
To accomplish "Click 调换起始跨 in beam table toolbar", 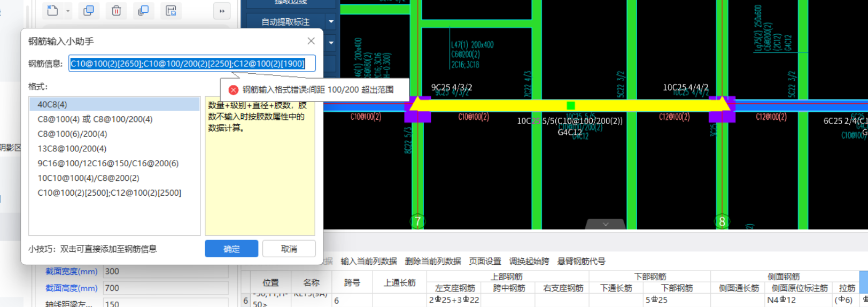I will coord(529,262).
